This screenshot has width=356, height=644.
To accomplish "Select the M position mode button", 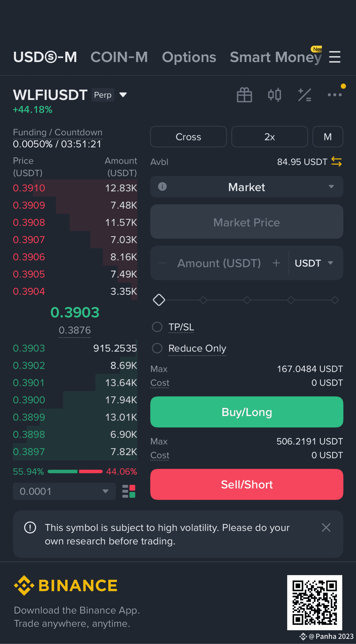I will point(328,137).
